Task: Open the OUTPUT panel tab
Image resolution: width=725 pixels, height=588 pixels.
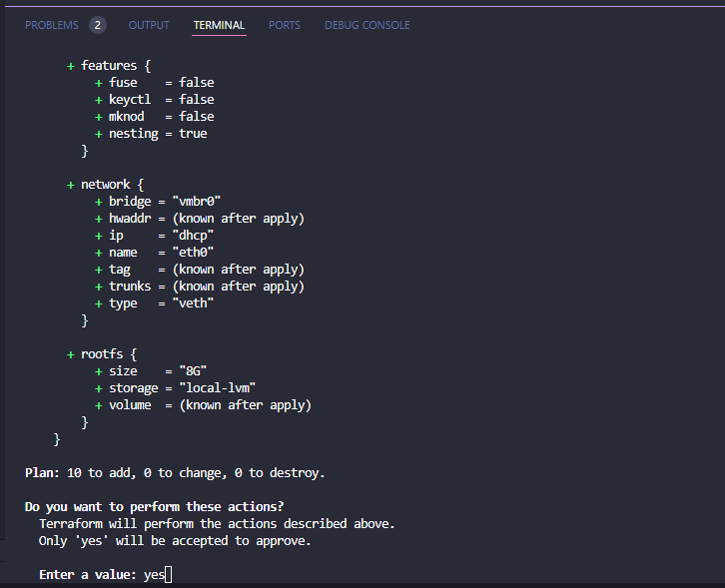Action: tap(149, 25)
